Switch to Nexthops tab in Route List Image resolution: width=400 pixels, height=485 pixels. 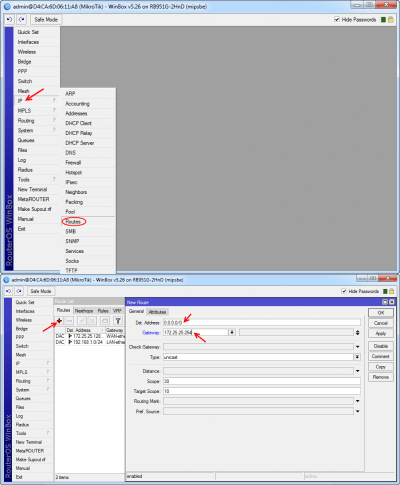coord(84,311)
